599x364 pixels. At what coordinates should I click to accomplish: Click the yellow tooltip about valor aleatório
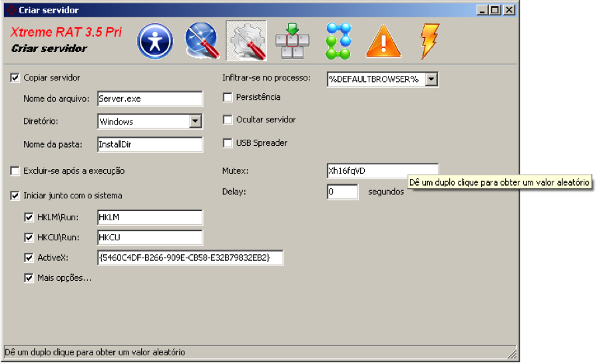click(499, 182)
